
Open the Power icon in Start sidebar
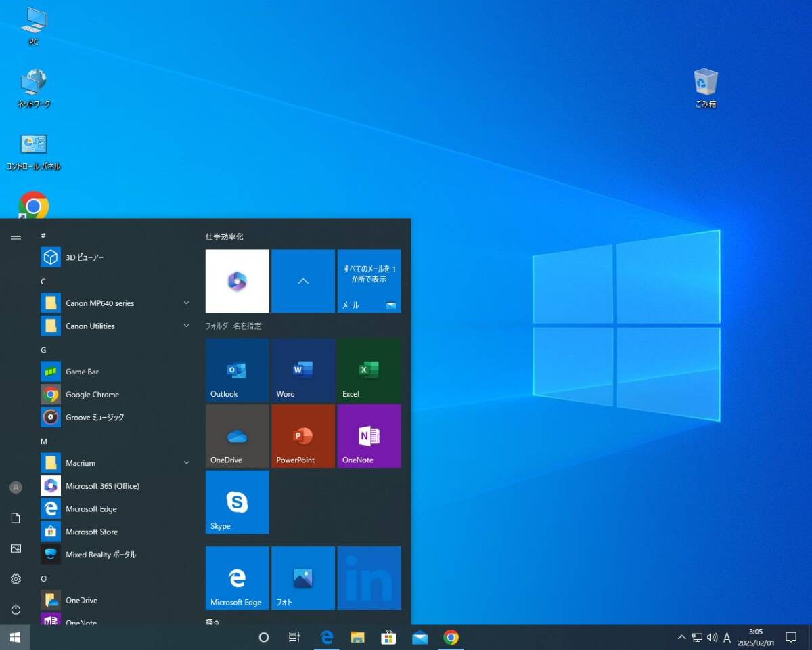(x=16, y=609)
